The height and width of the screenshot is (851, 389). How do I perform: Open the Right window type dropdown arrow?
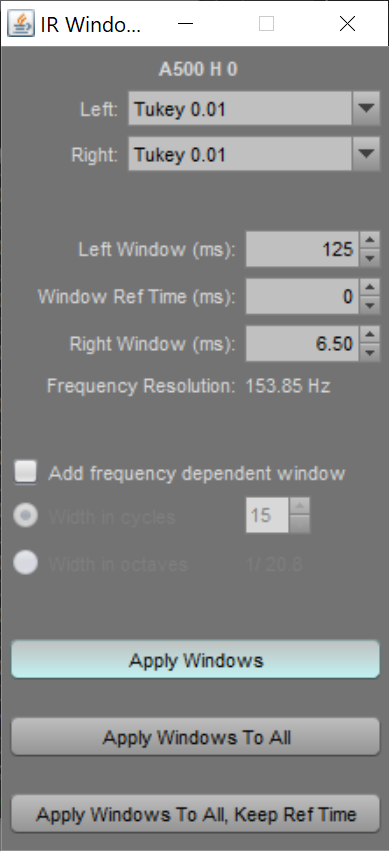tap(366, 154)
